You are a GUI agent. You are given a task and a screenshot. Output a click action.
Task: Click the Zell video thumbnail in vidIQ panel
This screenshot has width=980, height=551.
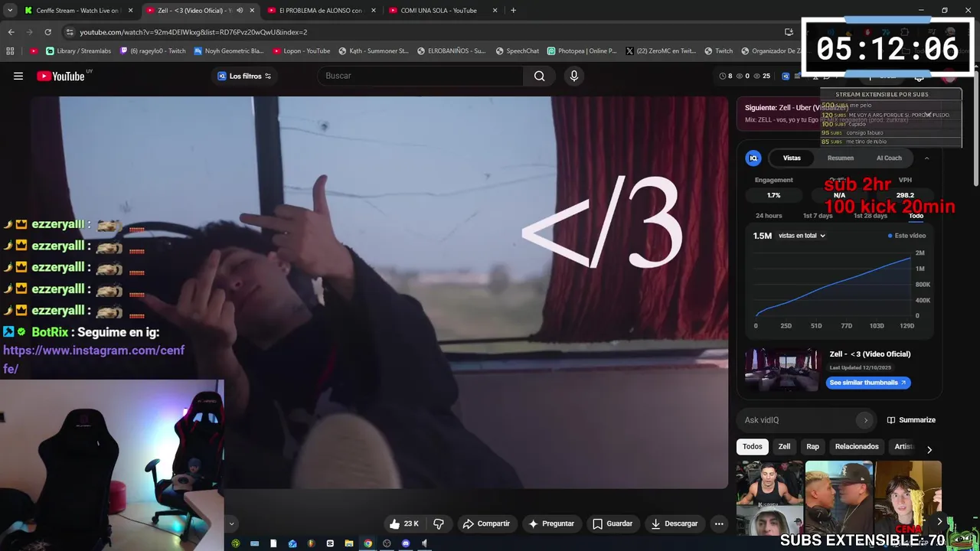[782, 370]
